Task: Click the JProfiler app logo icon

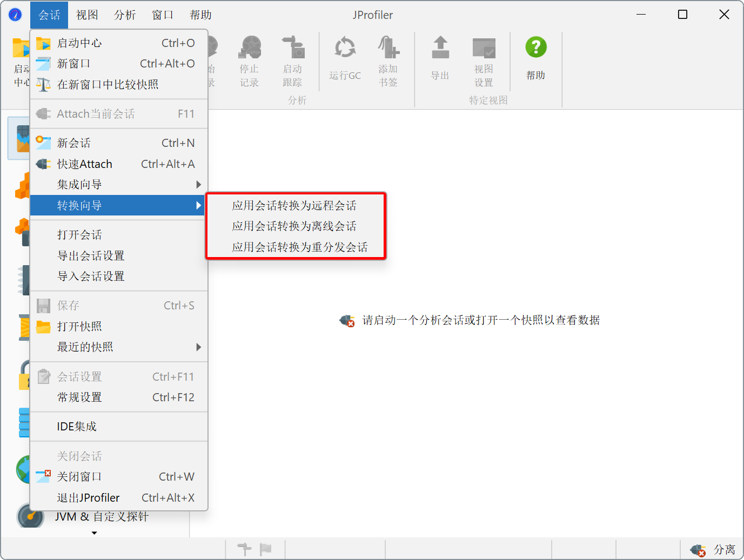Action: click(x=15, y=15)
